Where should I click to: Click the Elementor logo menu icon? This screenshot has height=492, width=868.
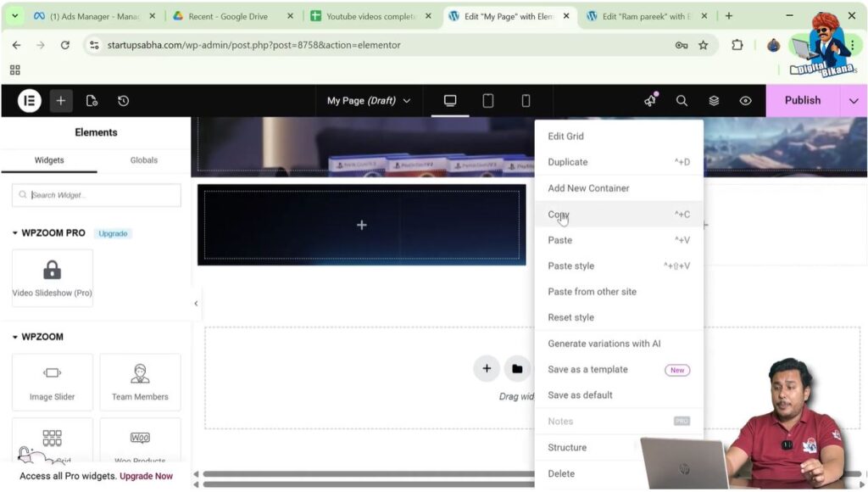[30, 101]
